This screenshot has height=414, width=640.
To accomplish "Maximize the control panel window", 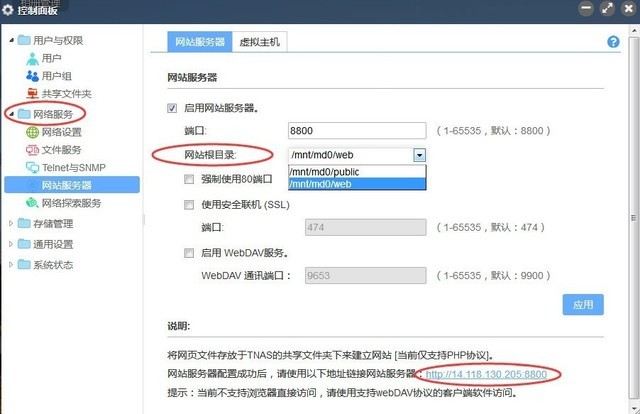I will point(608,9).
